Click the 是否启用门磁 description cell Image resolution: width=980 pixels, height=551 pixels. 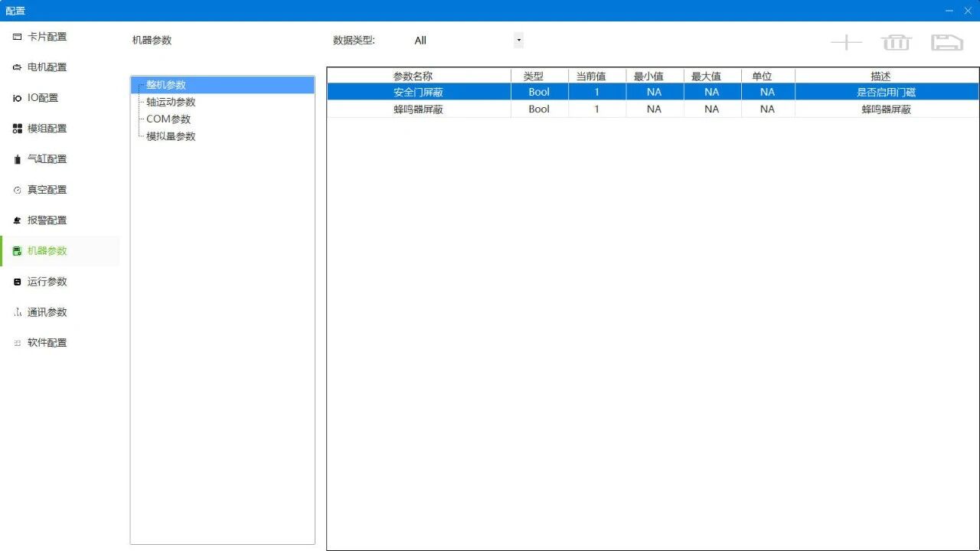pos(887,92)
